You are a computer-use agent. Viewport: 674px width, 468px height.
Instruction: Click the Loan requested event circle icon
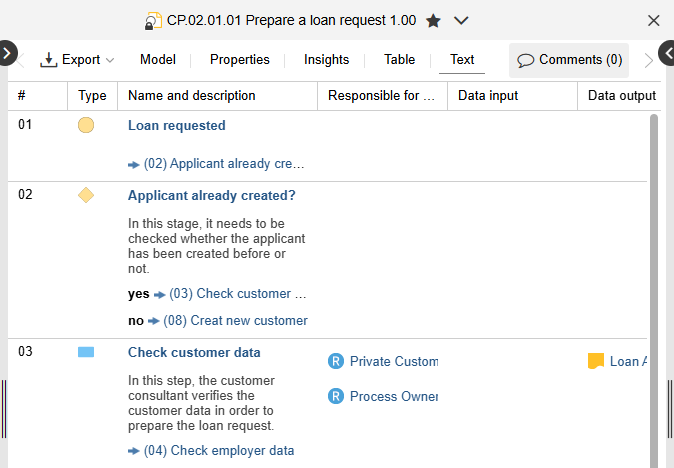point(86,126)
